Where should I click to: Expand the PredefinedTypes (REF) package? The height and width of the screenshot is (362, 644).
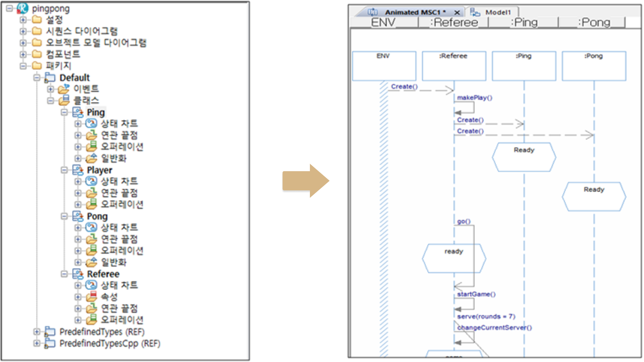click(x=37, y=332)
